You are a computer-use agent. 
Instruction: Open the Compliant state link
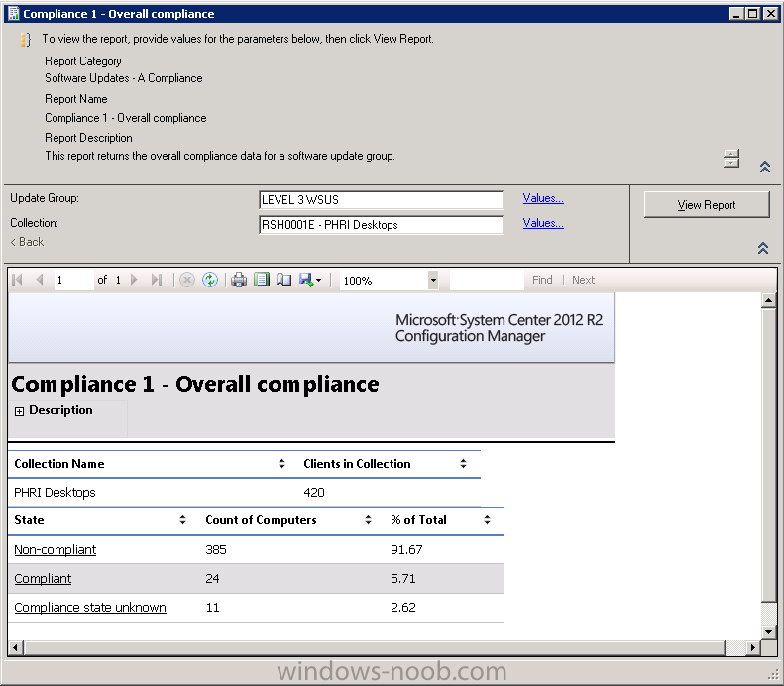pyautogui.click(x=43, y=579)
